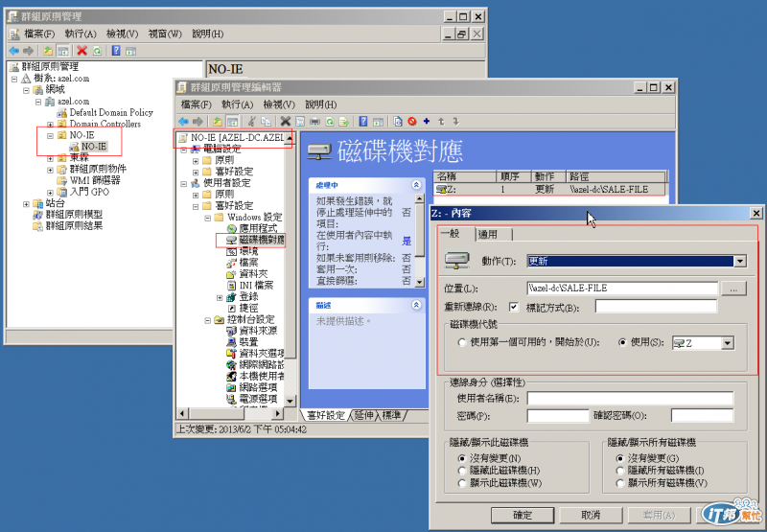The image size is (767, 532).
Task: Select 使用第一個可用的，開始於(U) radio button
Action: (x=462, y=342)
